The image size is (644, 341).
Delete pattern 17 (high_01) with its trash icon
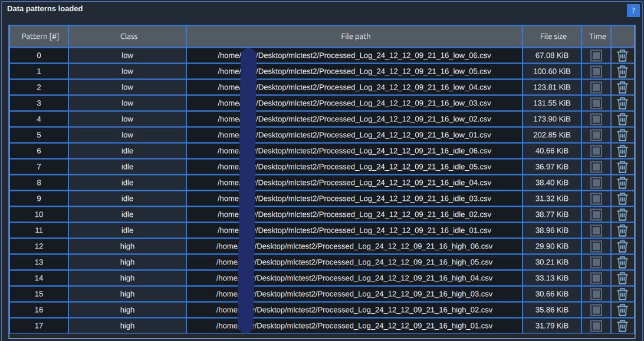622,326
